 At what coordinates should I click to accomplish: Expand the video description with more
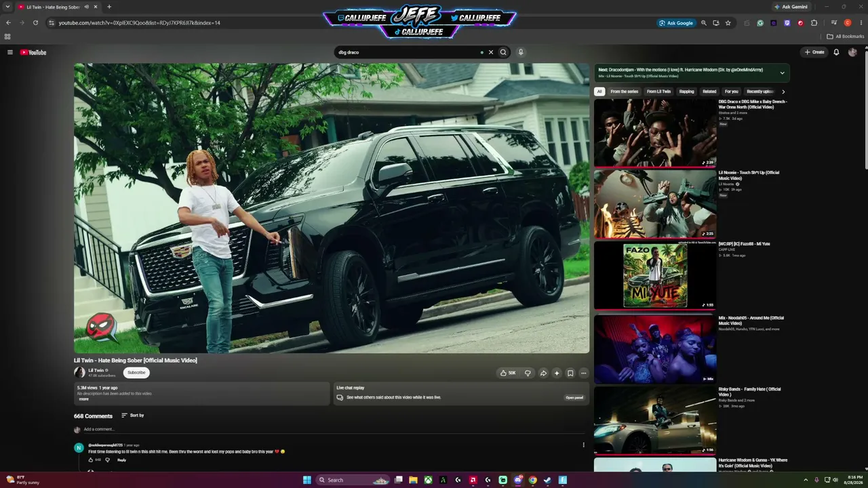(84, 399)
